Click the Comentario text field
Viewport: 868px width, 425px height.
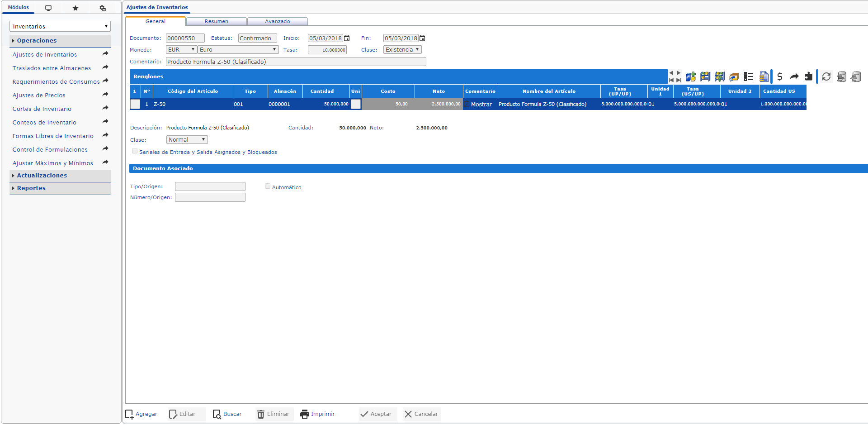pyautogui.click(x=296, y=62)
